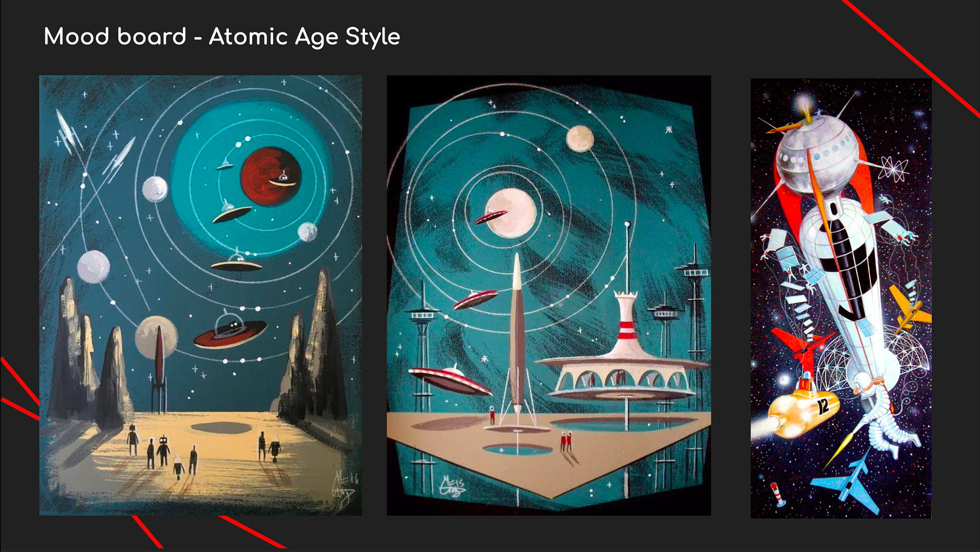Select the right tall rocket illustration

(841, 298)
